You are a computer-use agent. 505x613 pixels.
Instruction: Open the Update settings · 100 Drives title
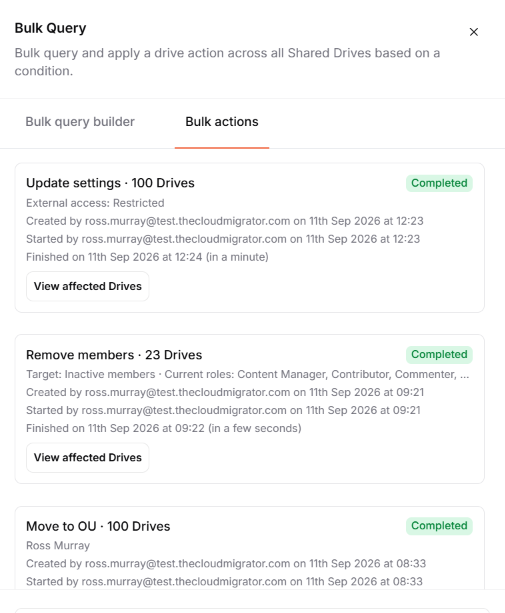(x=110, y=183)
